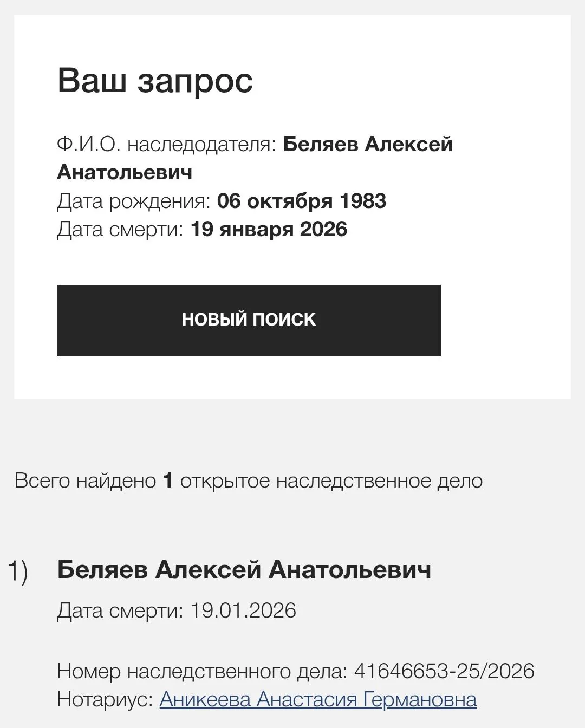Click "Дата смерти:" label in the result entry

tap(120, 610)
